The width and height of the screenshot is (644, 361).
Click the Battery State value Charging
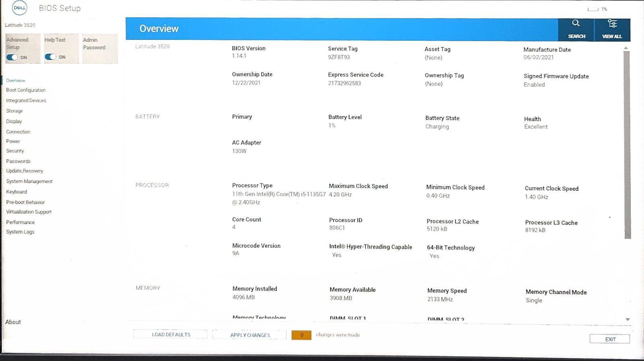(x=437, y=127)
